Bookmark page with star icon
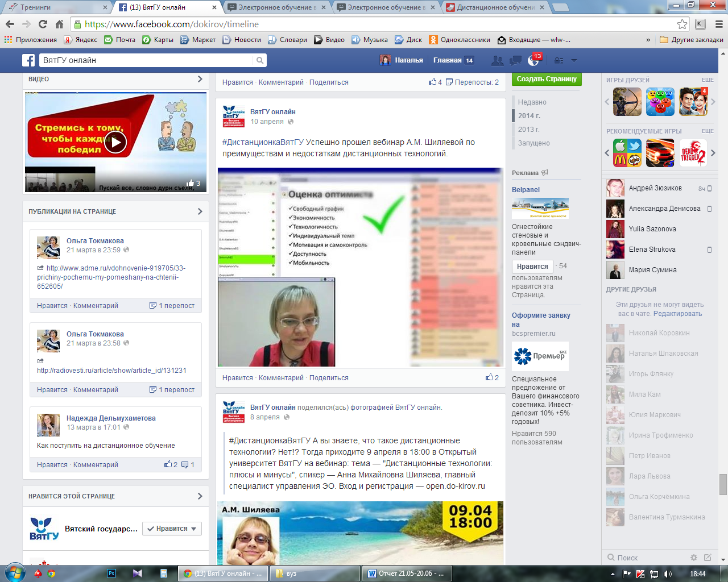Screen dimensions: 728x582 pos(682,24)
